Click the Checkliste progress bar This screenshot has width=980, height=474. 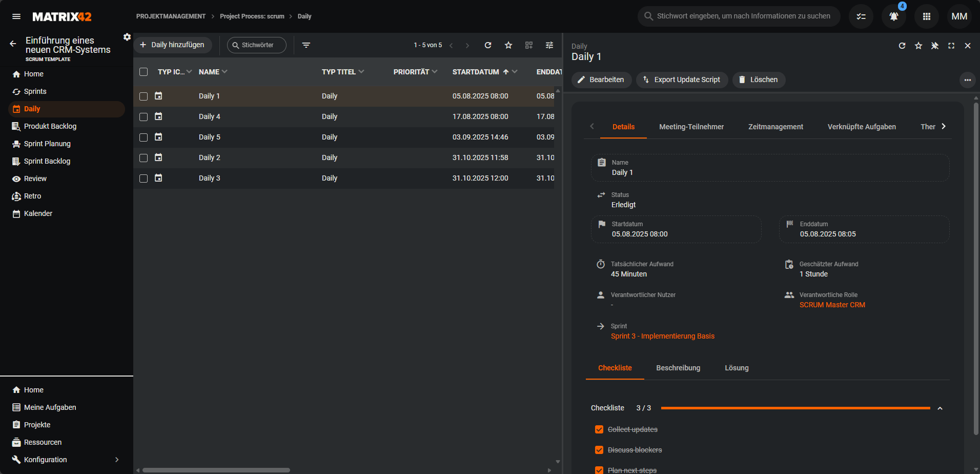(795, 408)
